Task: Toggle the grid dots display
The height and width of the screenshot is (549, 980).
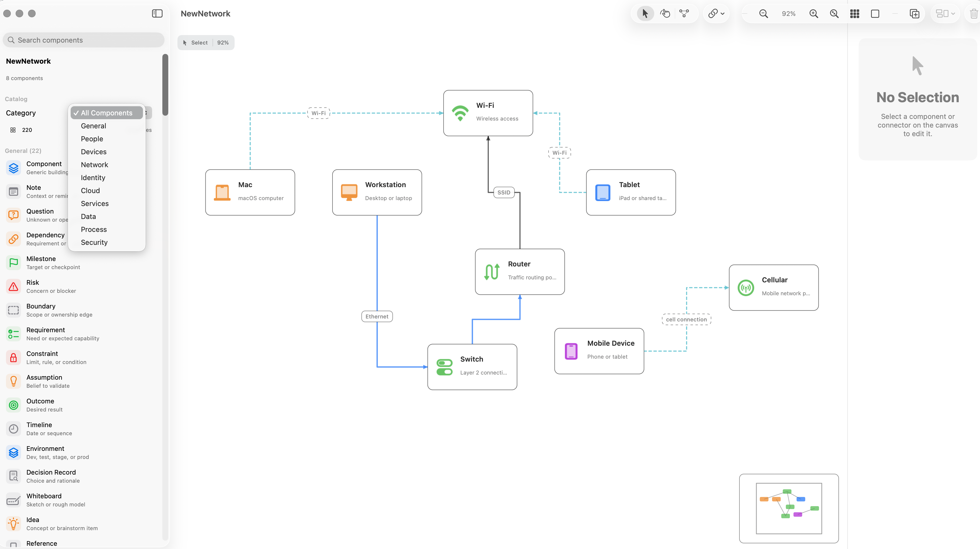Action: tap(854, 14)
